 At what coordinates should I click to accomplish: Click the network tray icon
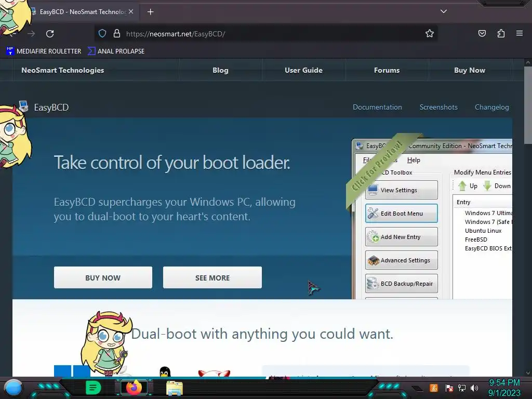point(461,388)
